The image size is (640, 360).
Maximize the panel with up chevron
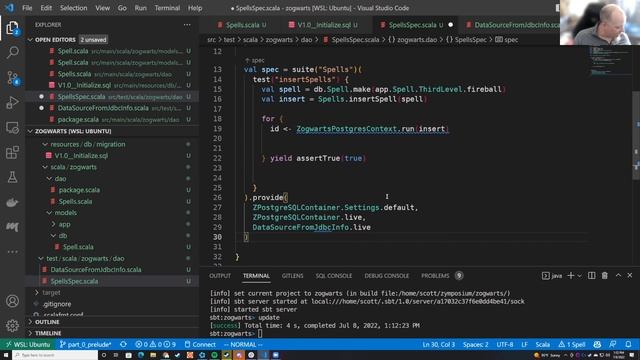coord(618,276)
